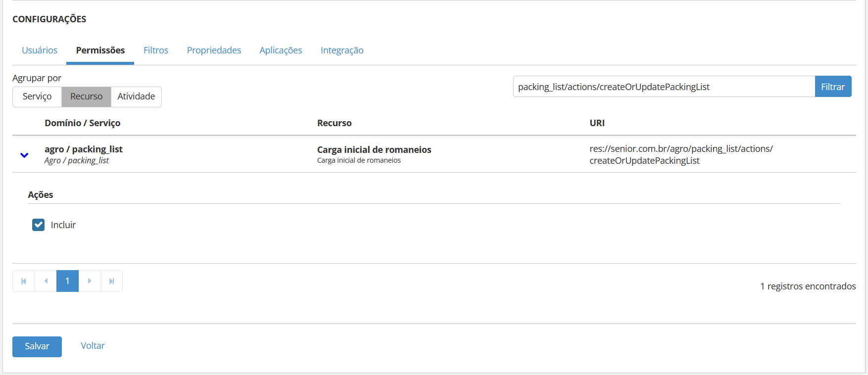Go to first page of results
The width and height of the screenshot is (868, 375).
24,281
